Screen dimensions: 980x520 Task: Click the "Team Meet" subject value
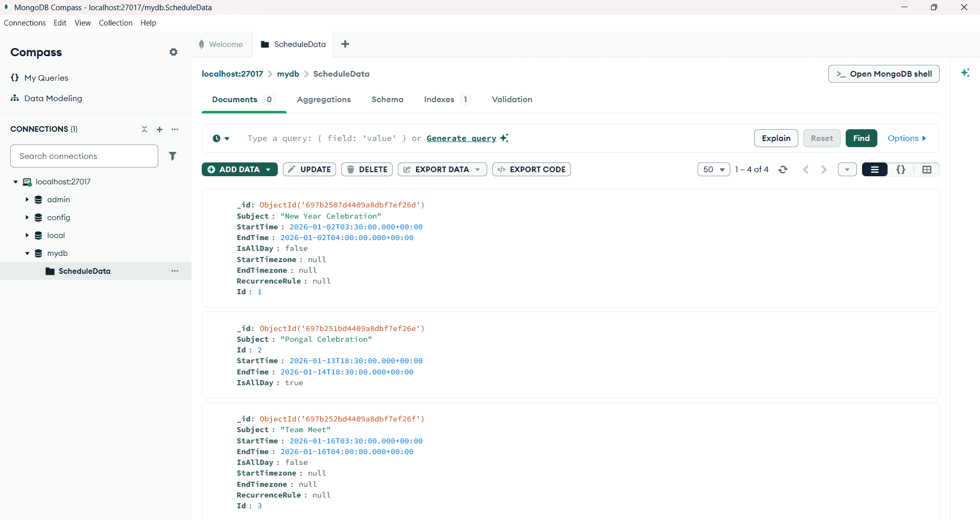(305, 430)
